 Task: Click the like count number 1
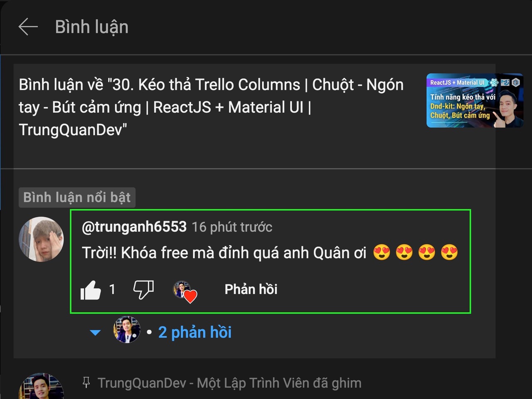click(x=112, y=289)
